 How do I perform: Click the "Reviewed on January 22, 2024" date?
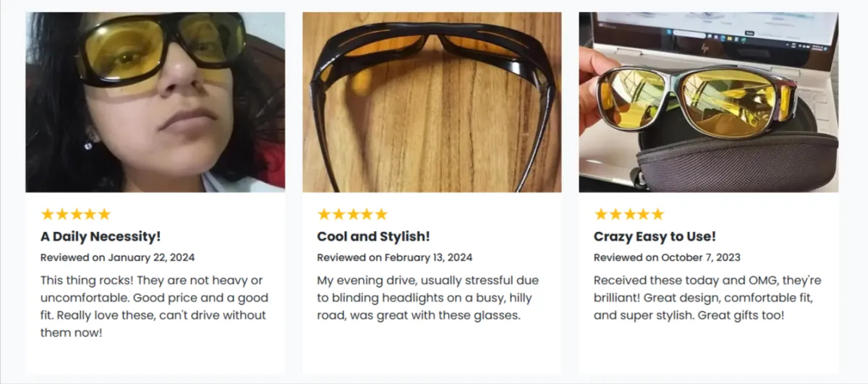point(117,257)
